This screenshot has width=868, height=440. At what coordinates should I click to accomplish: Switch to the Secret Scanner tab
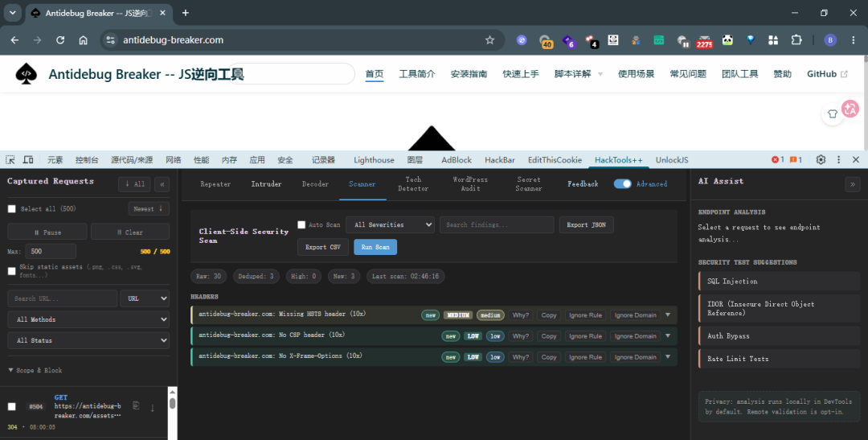tap(529, 184)
